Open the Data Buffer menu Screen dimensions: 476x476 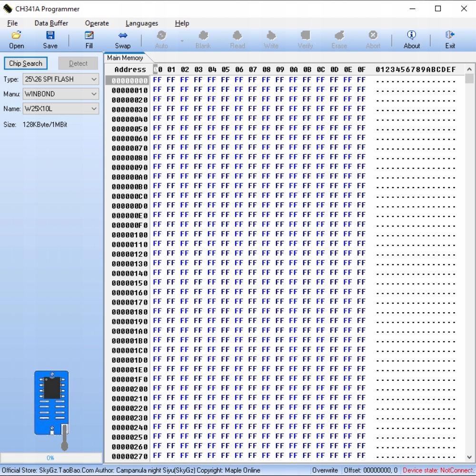click(x=51, y=23)
